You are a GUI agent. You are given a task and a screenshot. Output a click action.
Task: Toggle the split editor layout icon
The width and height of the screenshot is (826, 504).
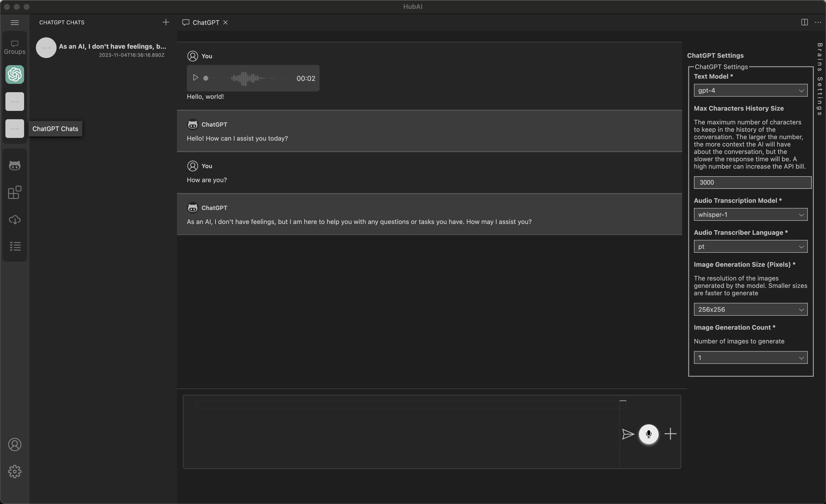point(805,22)
